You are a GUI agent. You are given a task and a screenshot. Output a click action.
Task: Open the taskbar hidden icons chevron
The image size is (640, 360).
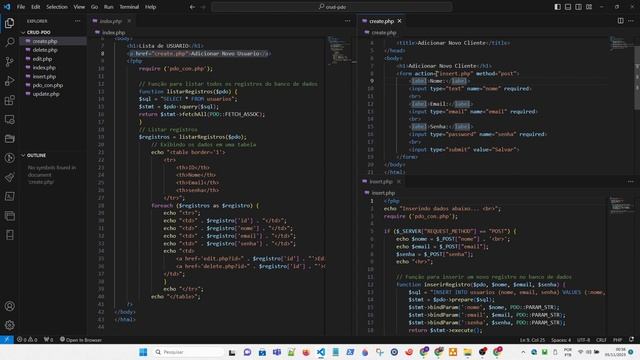coord(523,352)
